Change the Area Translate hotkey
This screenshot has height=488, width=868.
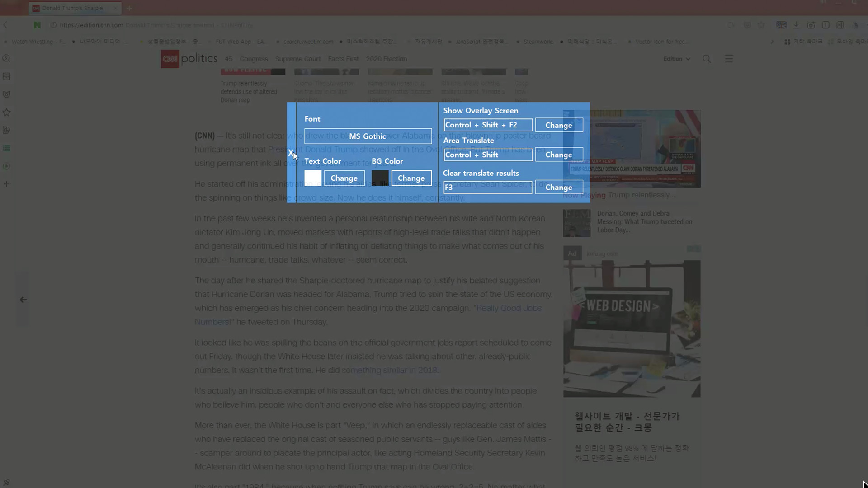tap(559, 155)
